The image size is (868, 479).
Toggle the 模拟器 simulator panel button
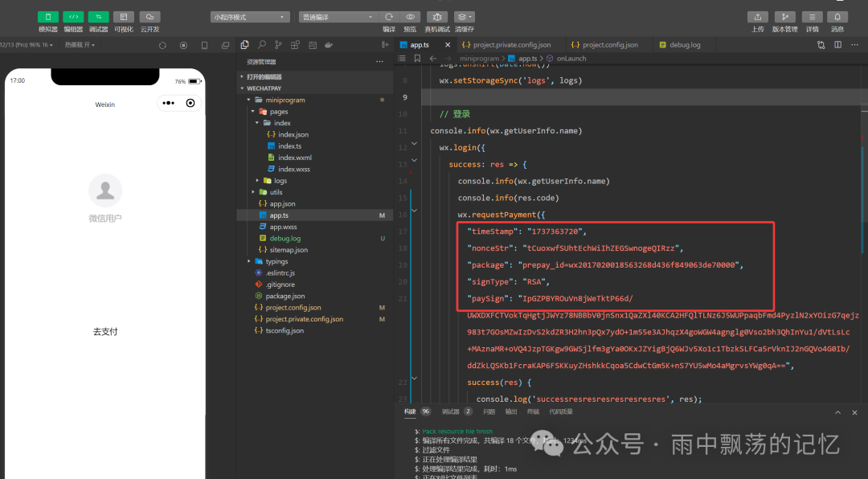click(48, 17)
